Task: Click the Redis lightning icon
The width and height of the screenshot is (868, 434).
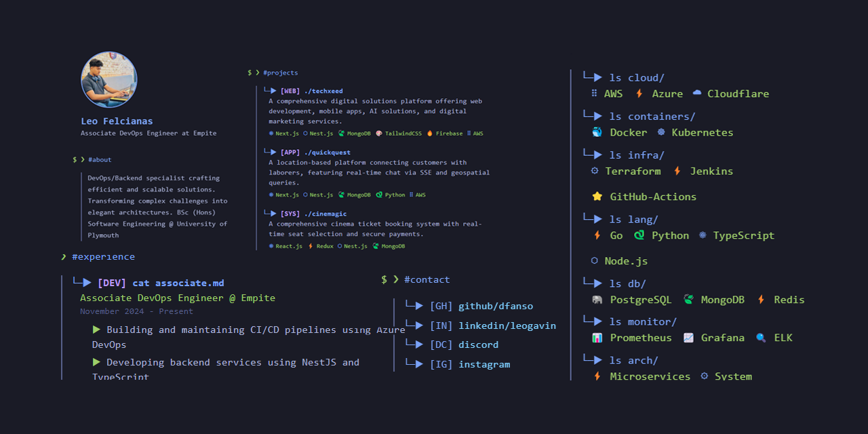Action: tap(761, 300)
